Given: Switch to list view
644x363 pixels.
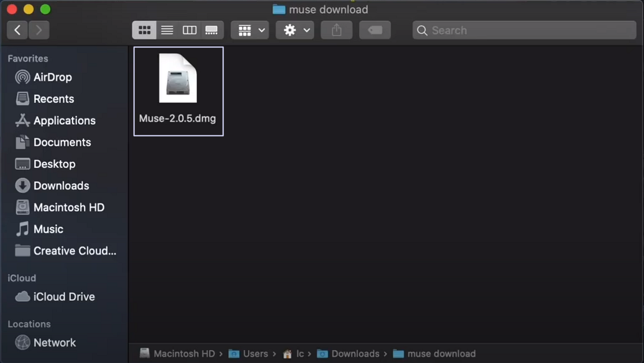Looking at the screenshot, I should click(x=167, y=30).
